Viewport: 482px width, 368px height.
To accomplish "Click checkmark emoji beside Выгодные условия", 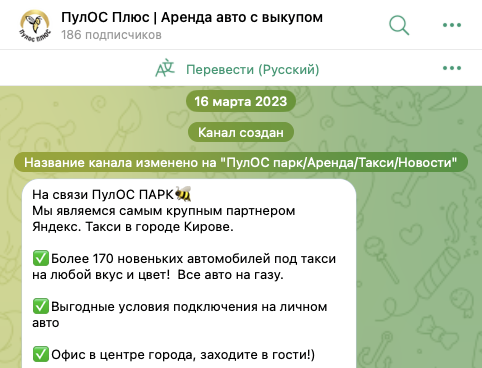I will pos(41,307).
